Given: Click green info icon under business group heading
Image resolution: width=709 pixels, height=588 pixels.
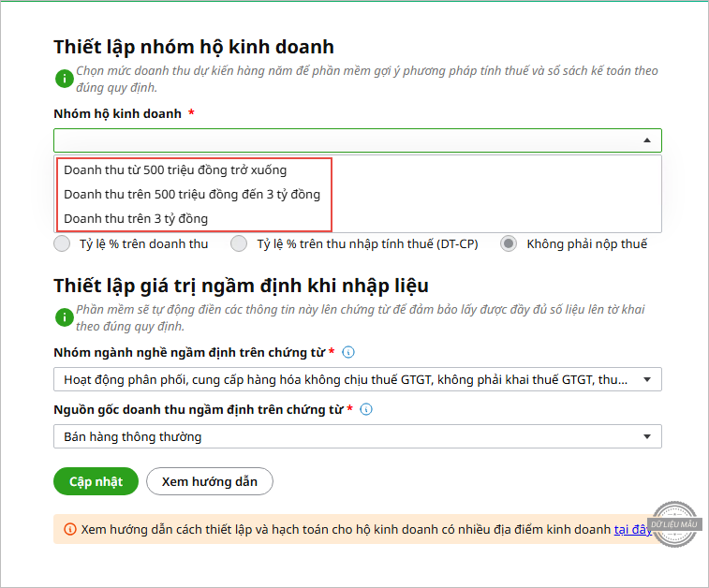Looking at the screenshot, I should click(x=63, y=79).
